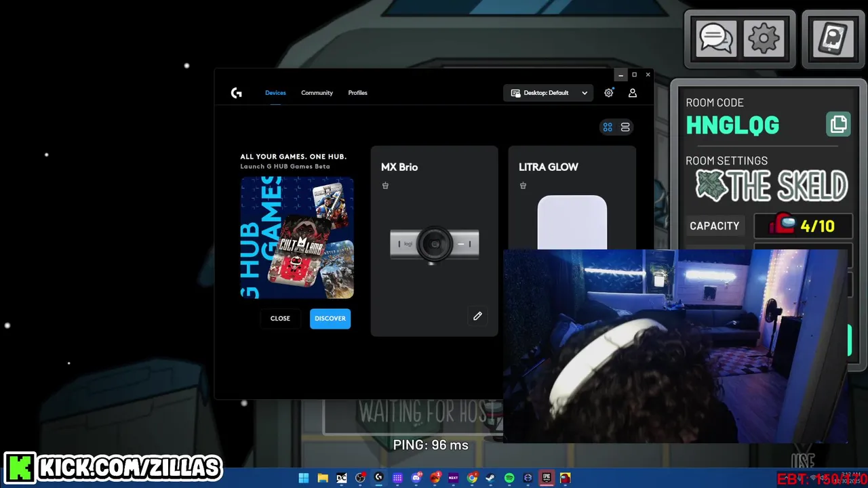
Task: Open the Among Us chat bubble icon
Action: pos(715,39)
